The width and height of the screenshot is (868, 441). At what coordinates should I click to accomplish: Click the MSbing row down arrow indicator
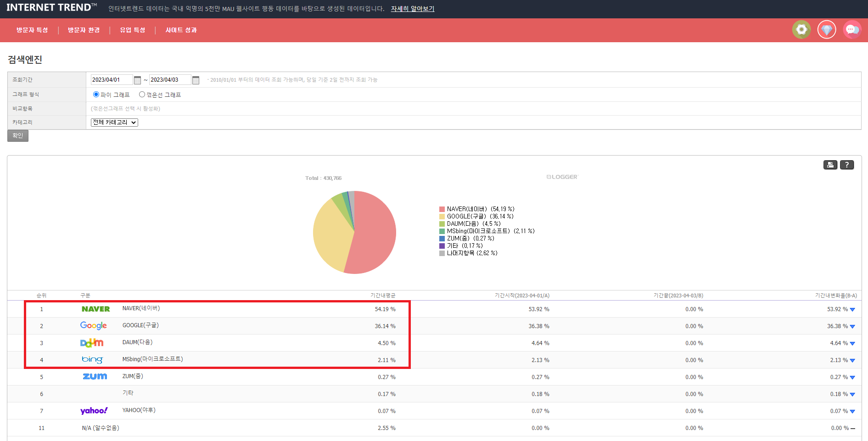[852, 361]
